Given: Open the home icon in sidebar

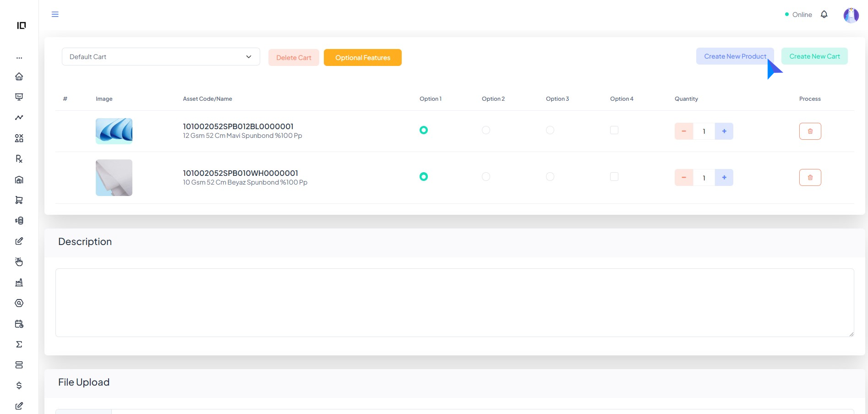Looking at the screenshot, I should (x=19, y=76).
